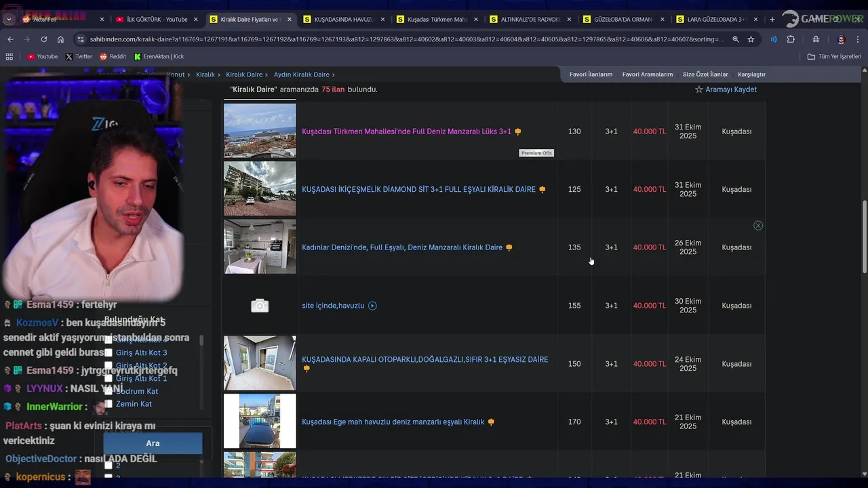Open the browser profile avatar
The image size is (868, 488).
[x=841, y=39]
